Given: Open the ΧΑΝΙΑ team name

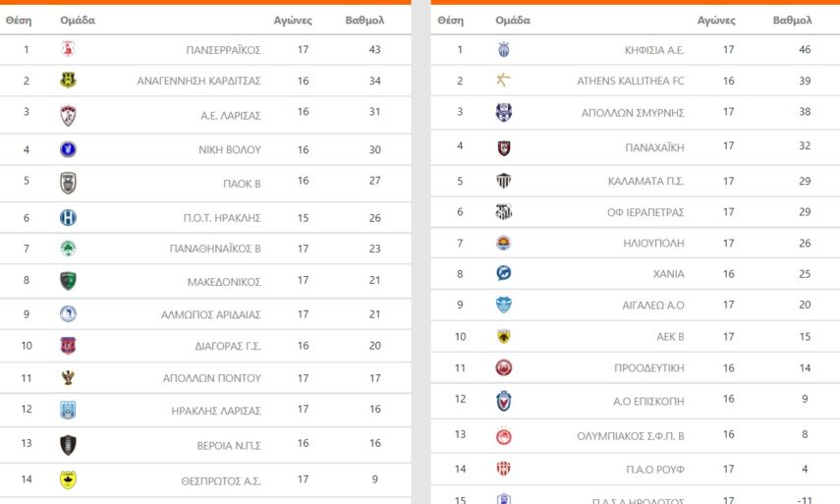Looking at the screenshot, I should pyautogui.click(x=668, y=274).
